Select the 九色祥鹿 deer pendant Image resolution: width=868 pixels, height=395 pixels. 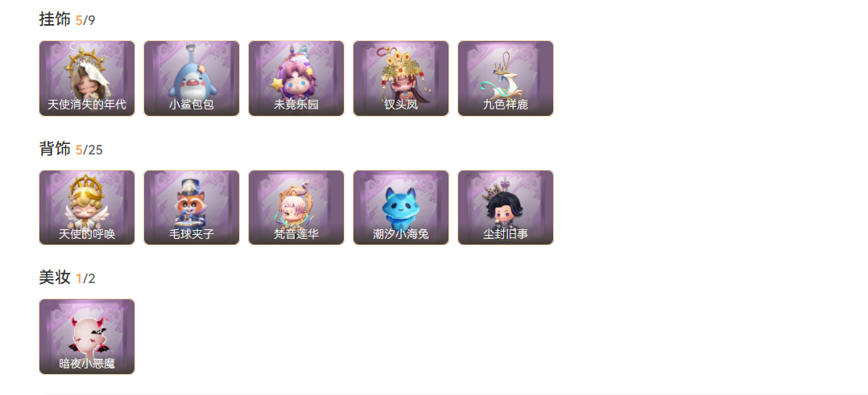point(506,79)
